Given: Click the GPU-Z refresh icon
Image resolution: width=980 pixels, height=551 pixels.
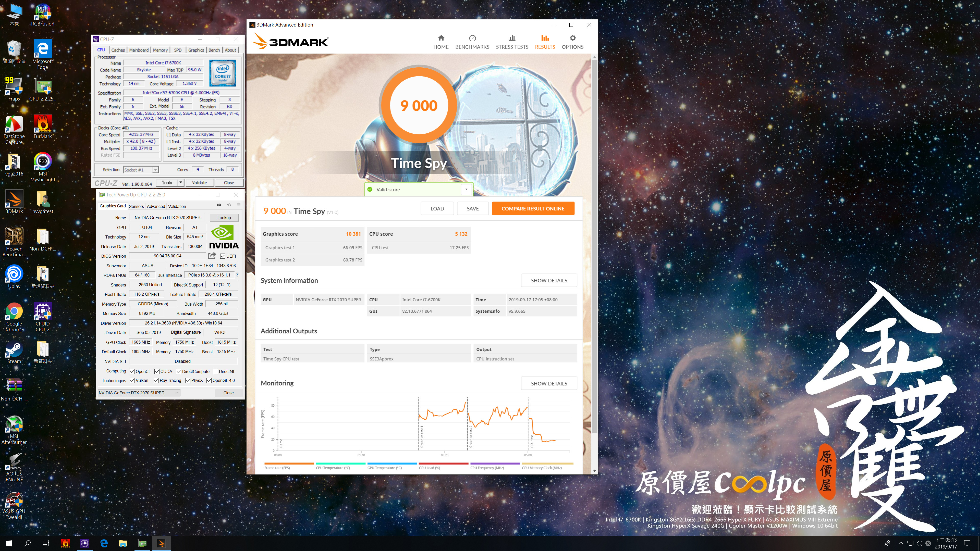Looking at the screenshot, I should [x=229, y=205].
